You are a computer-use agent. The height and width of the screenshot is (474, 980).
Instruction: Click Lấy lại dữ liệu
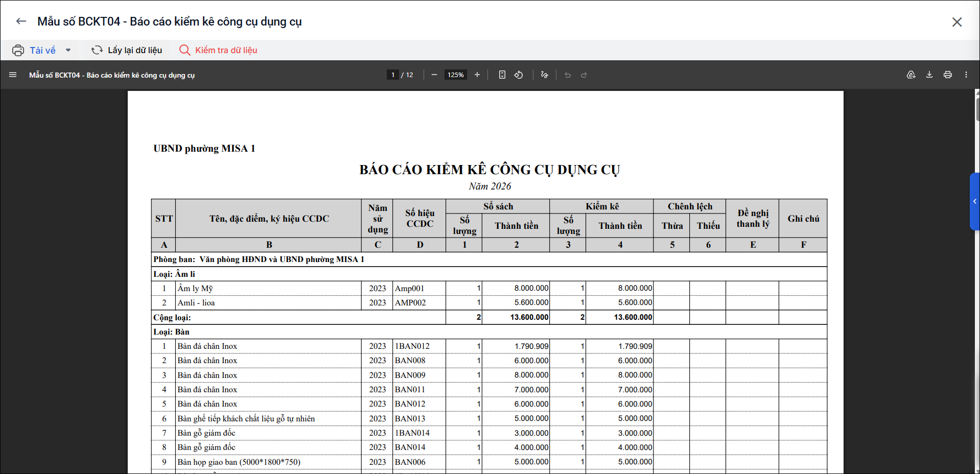[135, 50]
